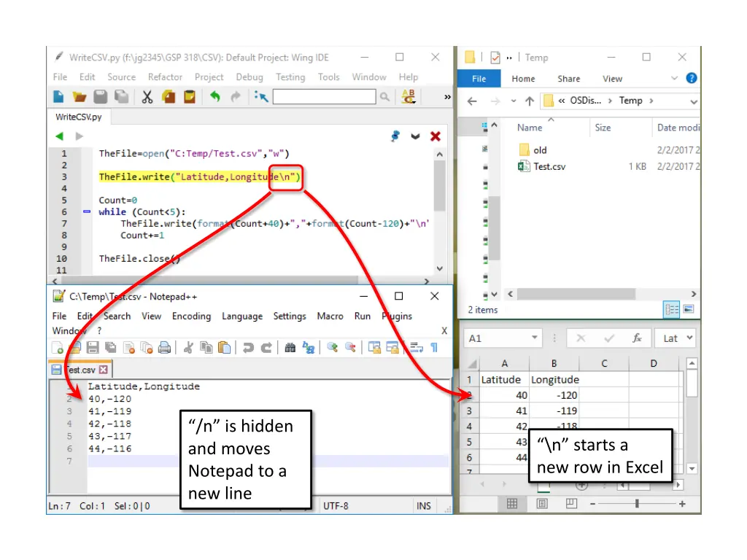
Task: Switch to the WriteCSV.py editor tab
Action: [79, 117]
